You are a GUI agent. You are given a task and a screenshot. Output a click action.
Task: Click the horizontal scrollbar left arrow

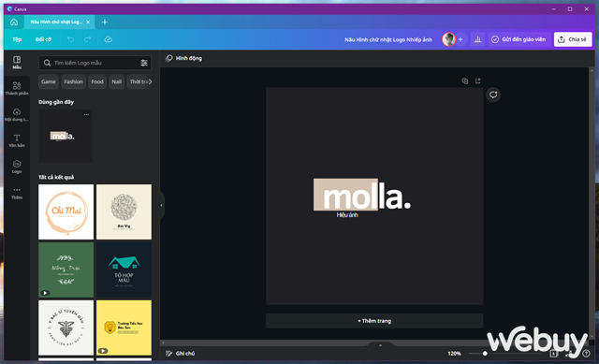163,342
